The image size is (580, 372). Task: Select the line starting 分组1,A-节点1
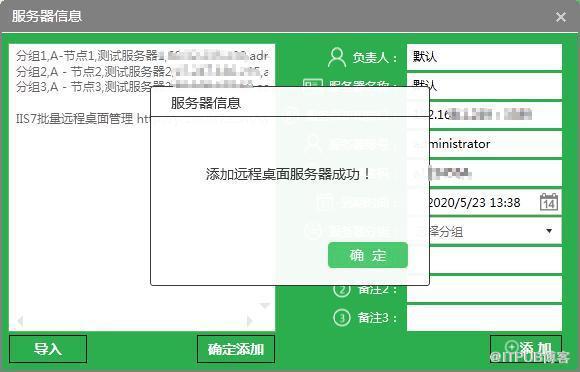[142, 56]
